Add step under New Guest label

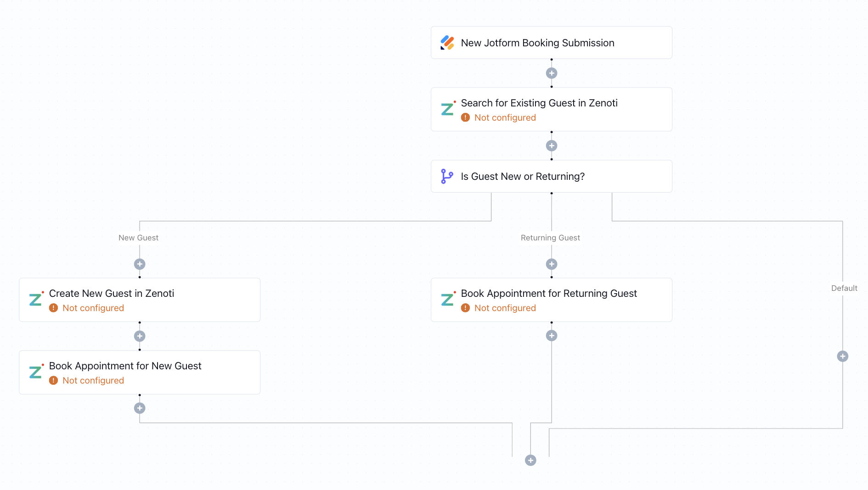pyautogui.click(x=140, y=264)
